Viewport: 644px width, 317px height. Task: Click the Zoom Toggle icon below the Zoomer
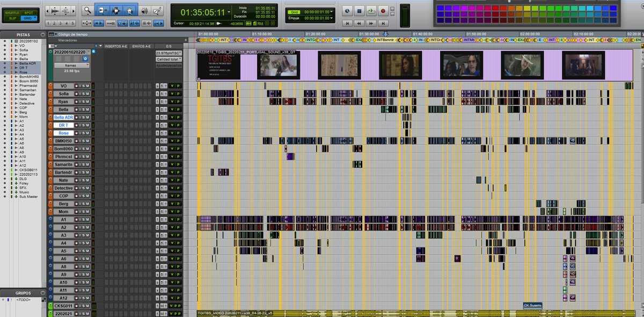pos(87,23)
